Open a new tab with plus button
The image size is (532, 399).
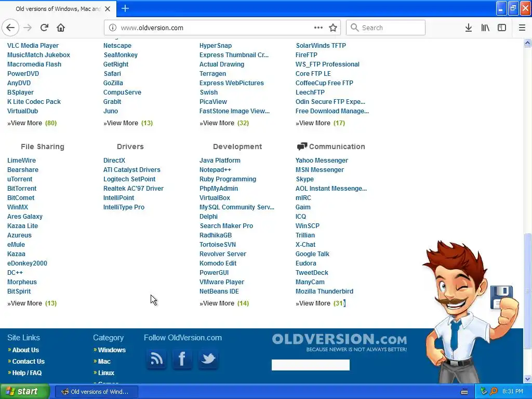[125, 8]
